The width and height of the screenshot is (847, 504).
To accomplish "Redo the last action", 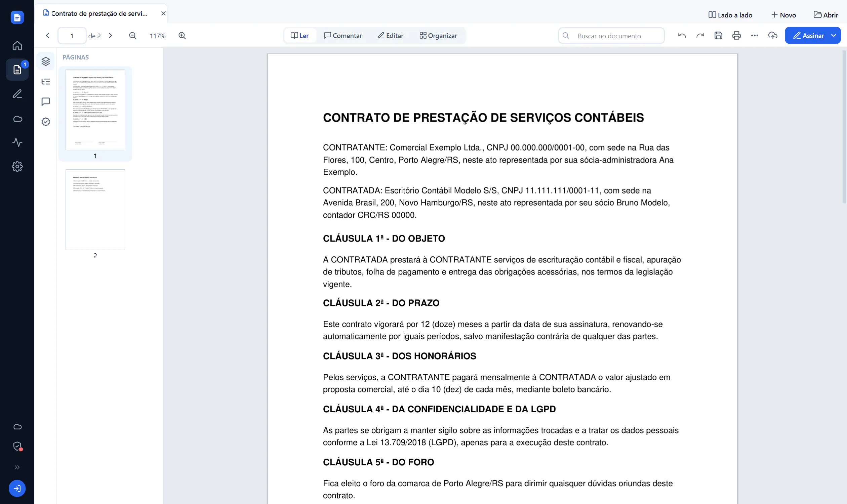I will pos(700,36).
